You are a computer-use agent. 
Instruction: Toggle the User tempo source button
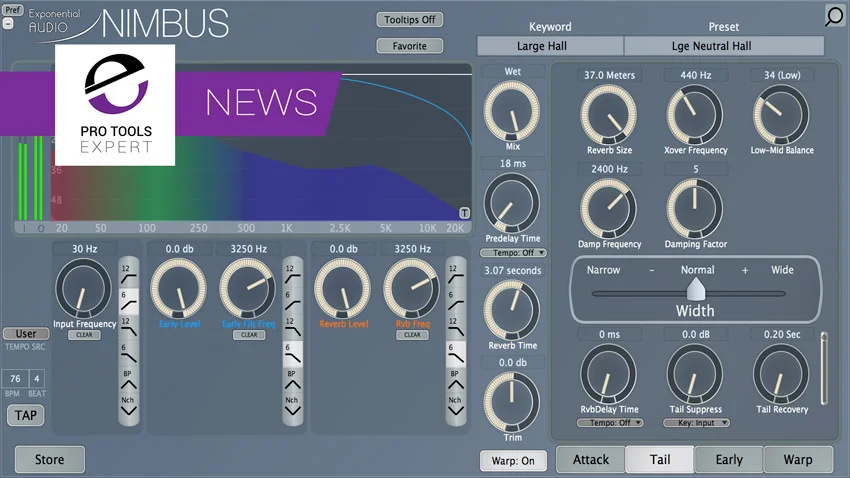(x=25, y=333)
